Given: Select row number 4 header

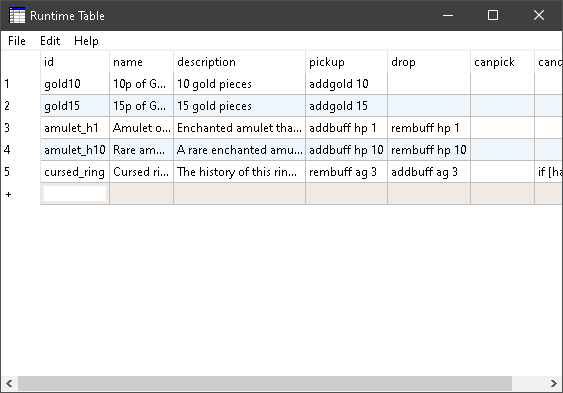Looking at the screenshot, I should tap(20, 150).
